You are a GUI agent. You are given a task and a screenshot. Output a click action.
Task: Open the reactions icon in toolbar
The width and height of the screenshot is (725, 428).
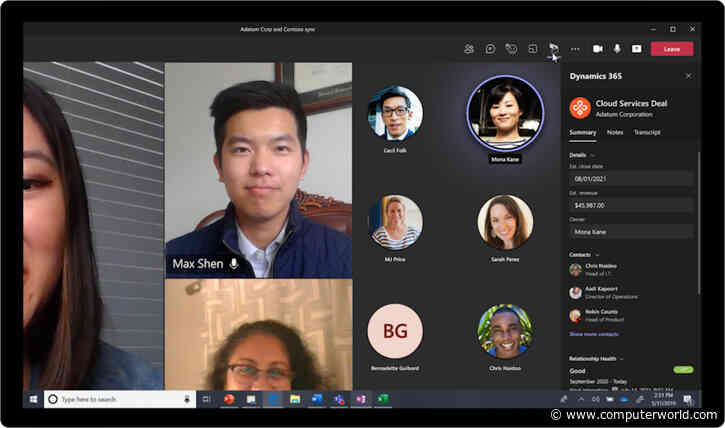511,49
